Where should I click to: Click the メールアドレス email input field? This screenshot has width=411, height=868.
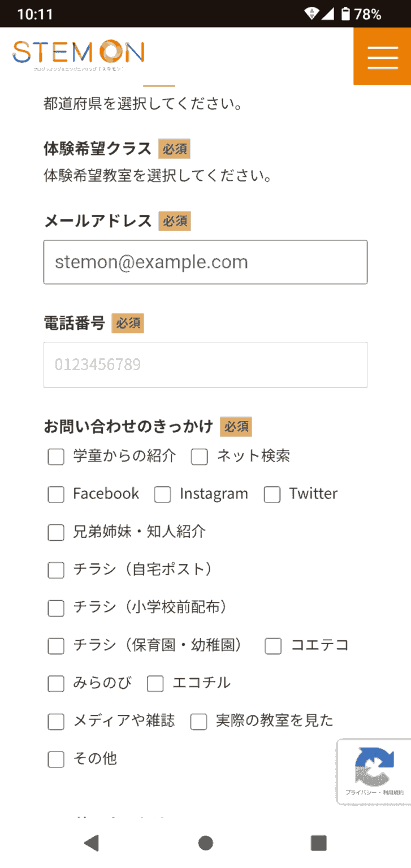tap(205, 262)
